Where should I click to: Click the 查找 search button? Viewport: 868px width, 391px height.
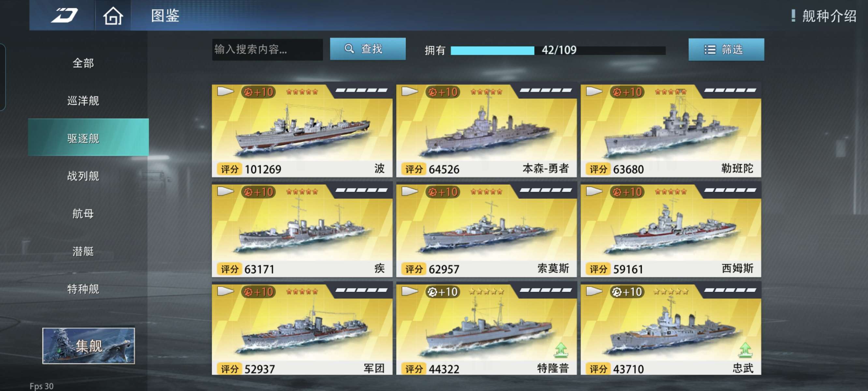point(368,49)
